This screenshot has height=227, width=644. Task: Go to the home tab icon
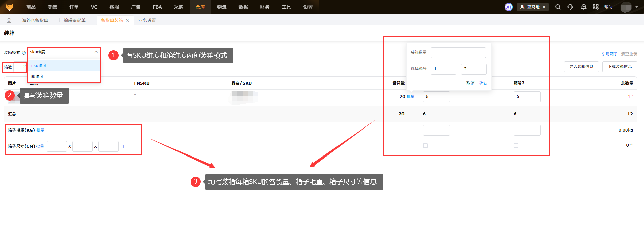pos(9,20)
